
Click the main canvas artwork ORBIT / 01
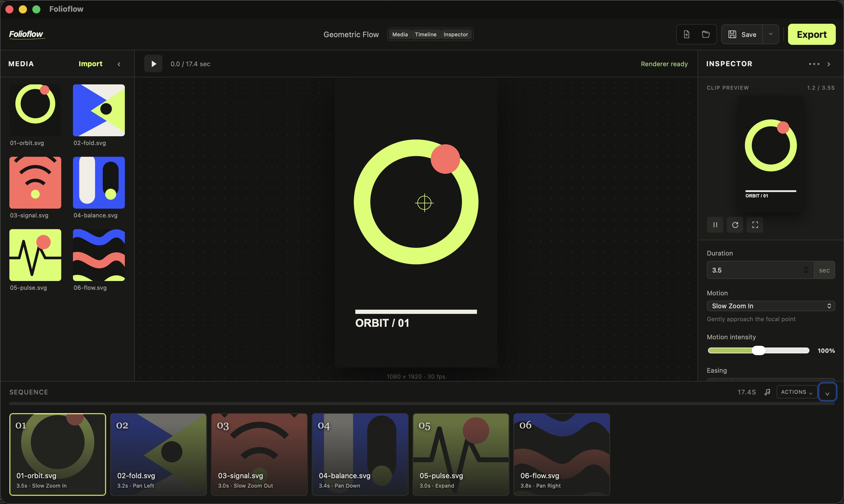pyautogui.click(x=416, y=222)
